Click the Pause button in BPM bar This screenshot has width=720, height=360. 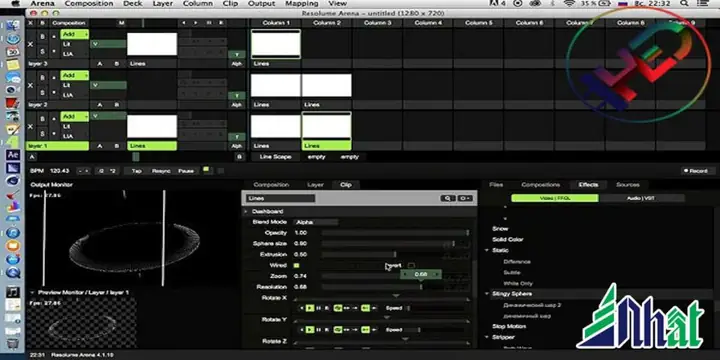(186, 171)
